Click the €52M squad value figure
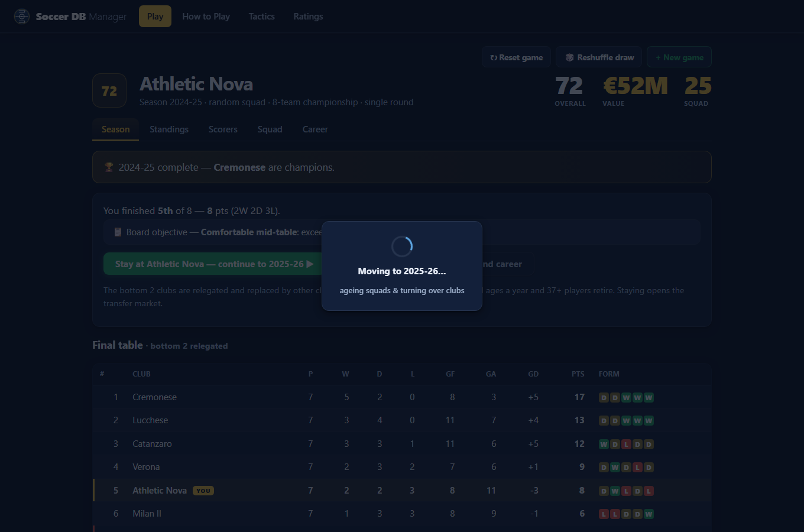Viewport: 804px width, 532px height. (636, 86)
